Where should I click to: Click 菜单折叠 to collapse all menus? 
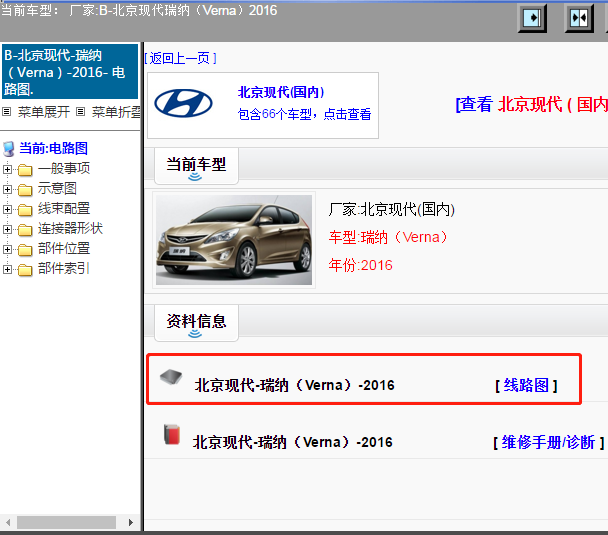point(116,112)
